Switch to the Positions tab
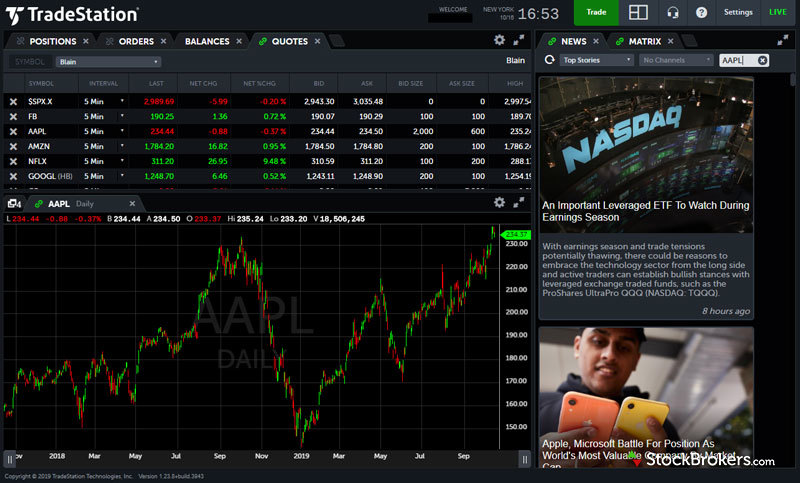The width and height of the screenshot is (800, 483). [x=53, y=41]
